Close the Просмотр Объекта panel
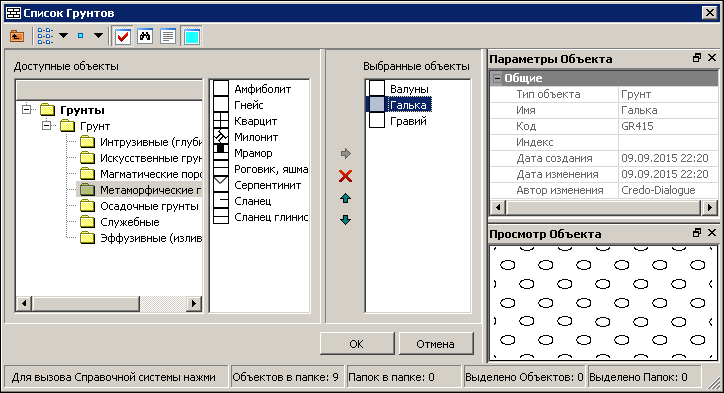 pyautogui.click(x=712, y=233)
